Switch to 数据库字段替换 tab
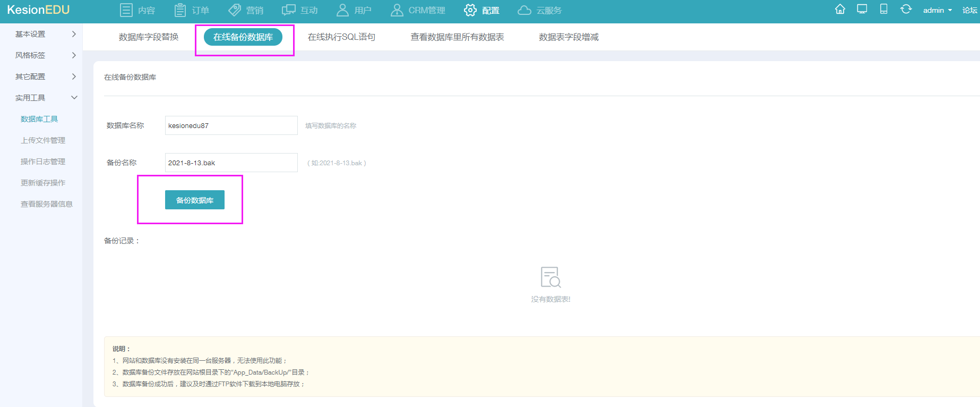The image size is (980, 407). [x=149, y=37]
